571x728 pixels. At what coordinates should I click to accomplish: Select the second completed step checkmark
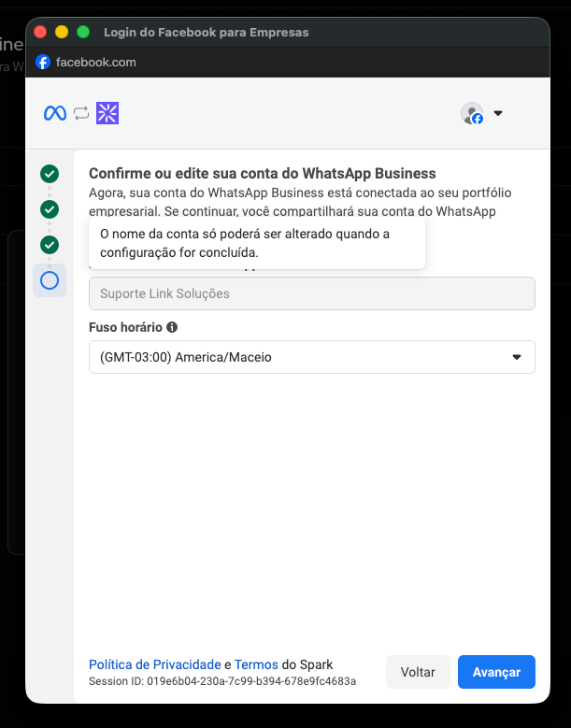(50, 209)
